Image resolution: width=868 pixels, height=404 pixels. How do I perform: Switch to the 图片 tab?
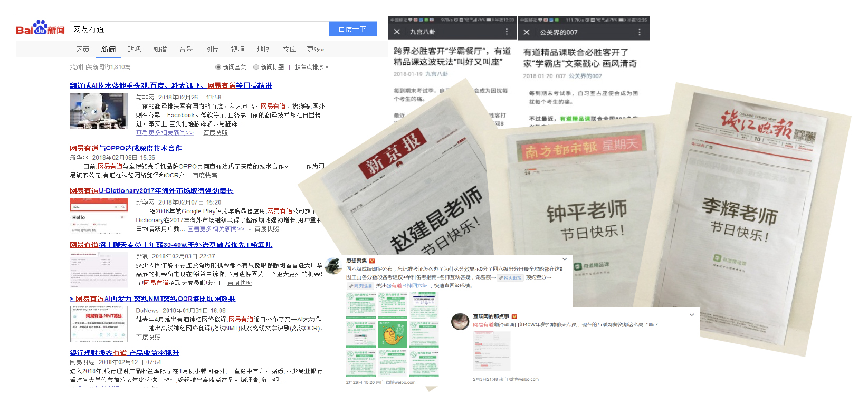pos(212,49)
